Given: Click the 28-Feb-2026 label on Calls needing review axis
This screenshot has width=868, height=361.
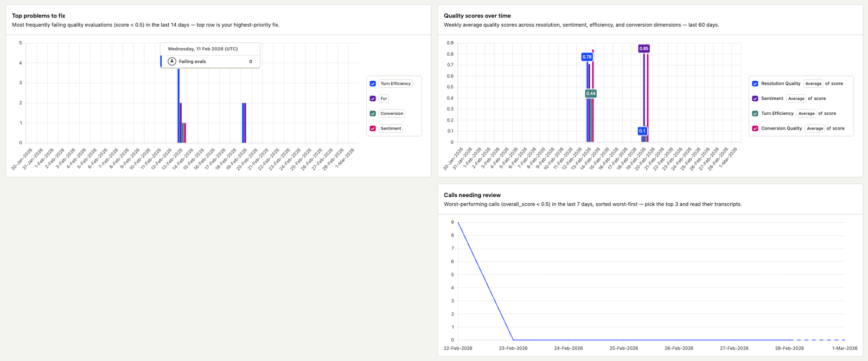Looking at the screenshot, I should pos(789,348).
